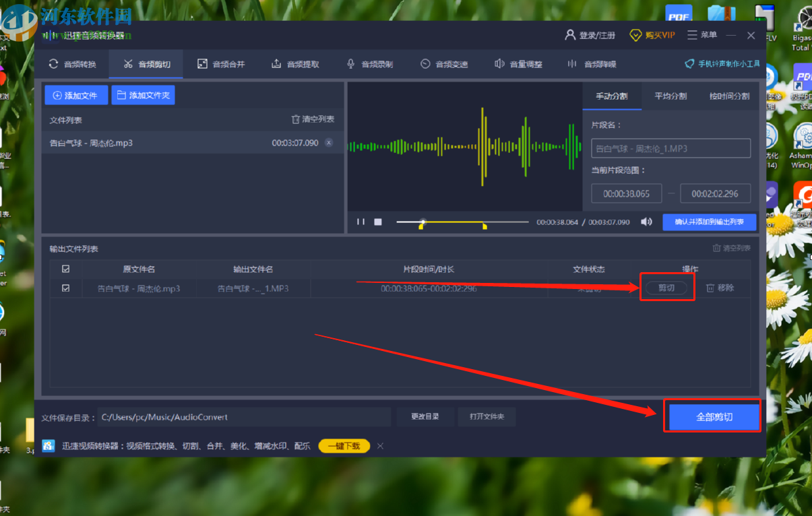The width and height of the screenshot is (812, 516).
Task: Remove the output entry with 移除
Action: (x=720, y=288)
